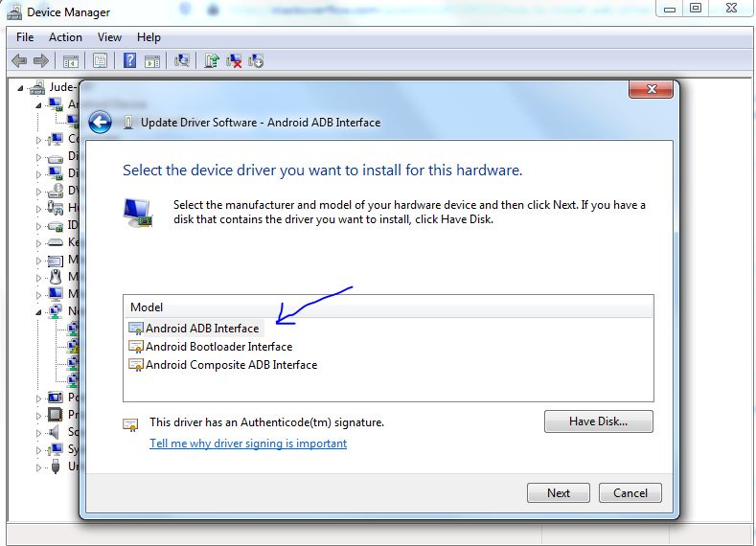Expand the Keyboards (Ke) tree node
Screen dimensions: 756x546
(38, 243)
